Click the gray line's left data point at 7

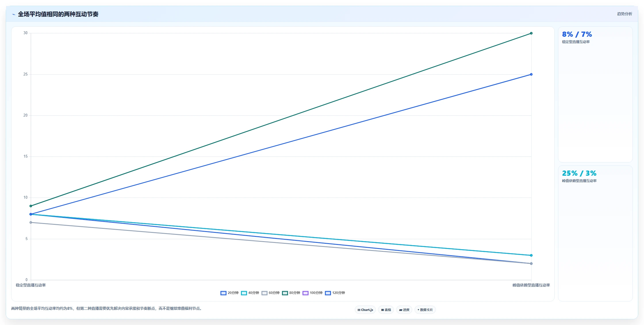(31, 223)
